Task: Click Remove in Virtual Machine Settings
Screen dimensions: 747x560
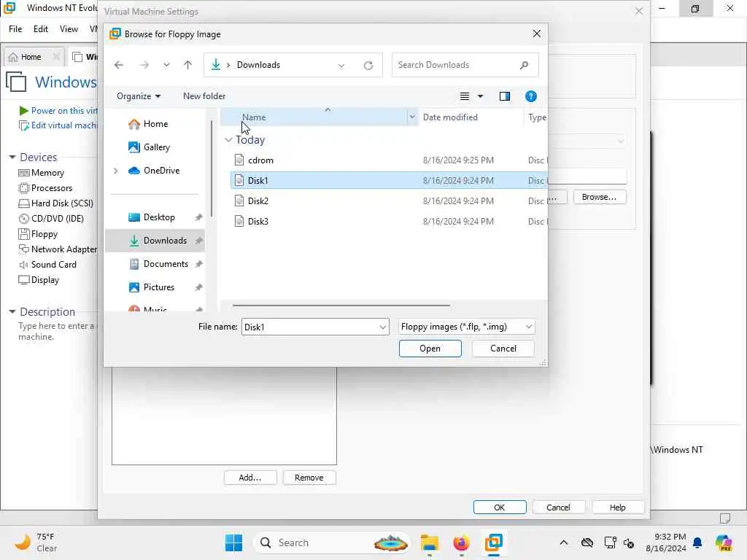Action: coord(309,478)
